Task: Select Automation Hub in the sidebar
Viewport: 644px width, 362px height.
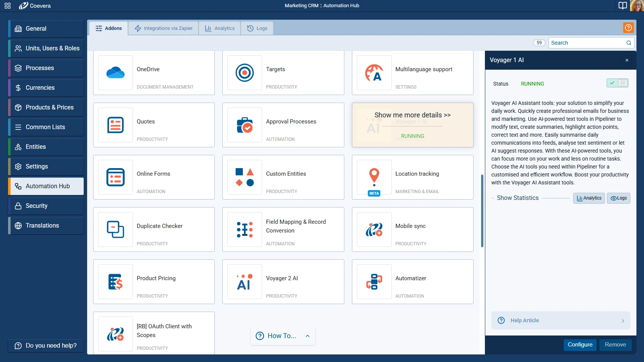Action: (x=46, y=186)
